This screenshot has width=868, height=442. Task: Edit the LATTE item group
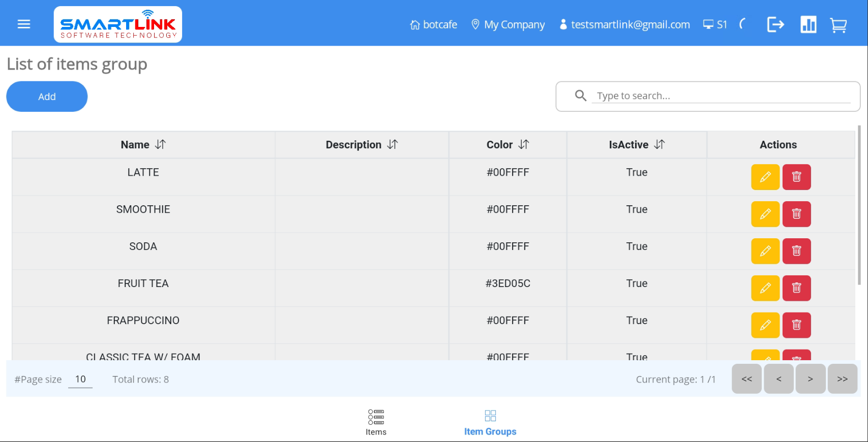click(x=765, y=177)
